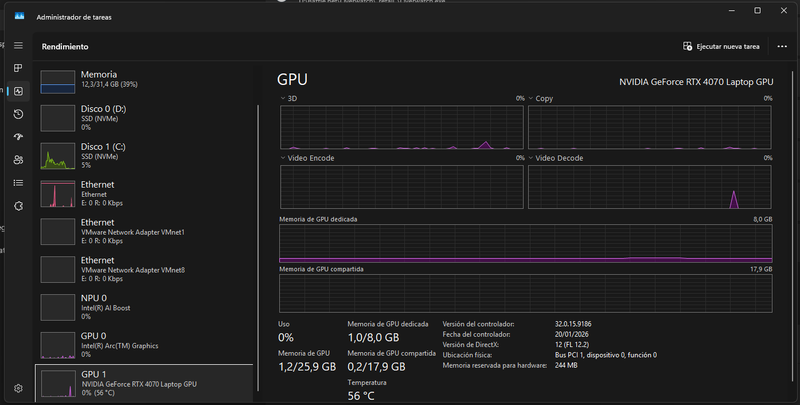800x405 pixels.
Task: Open the Processes page icon in sidebar
Action: [x=18, y=68]
